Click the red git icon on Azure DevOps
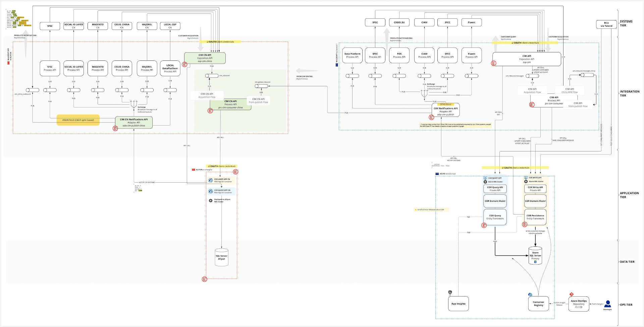The height and width of the screenshot is (327, 644). pos(572,294)
